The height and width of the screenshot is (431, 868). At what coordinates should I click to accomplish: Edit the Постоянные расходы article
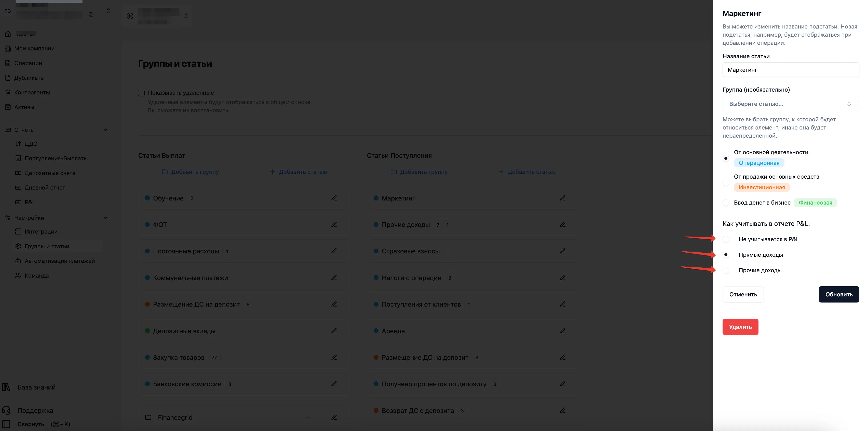point(334,251)
